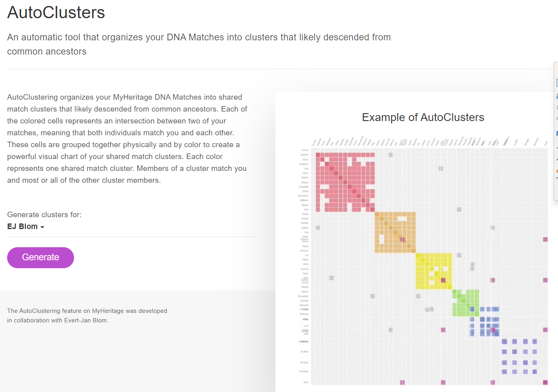Select the purple cluster cells in chart

pyautogui.click(x=519, y=356)
